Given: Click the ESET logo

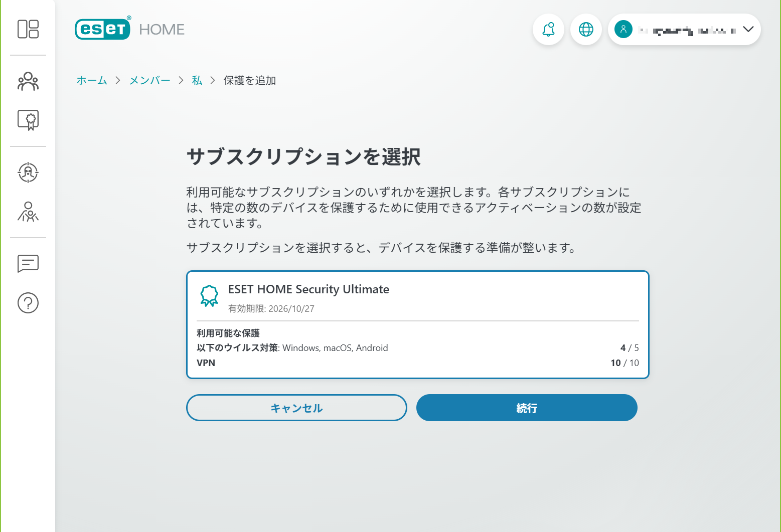Looking at the screenshot, I should (x=103, y=29).
